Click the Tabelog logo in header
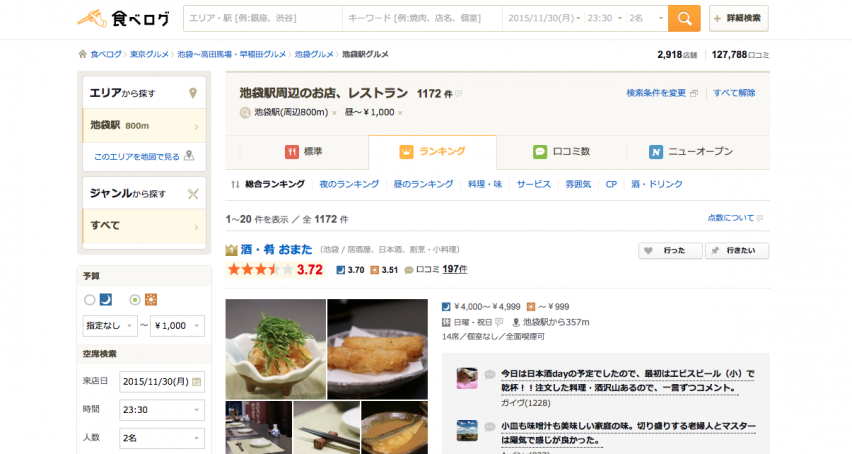This screenshot has width=852, height=454. [124, 18]
